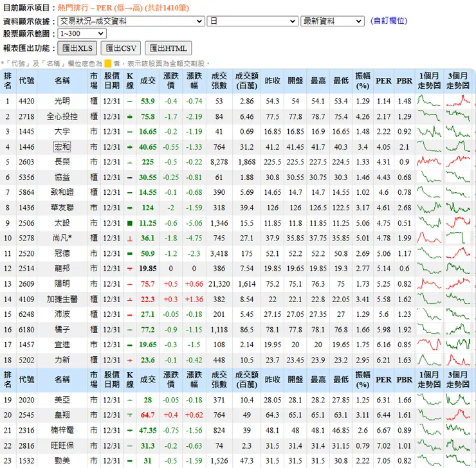Open stock code 2020 美亞
476x468 pixels.
26,400
